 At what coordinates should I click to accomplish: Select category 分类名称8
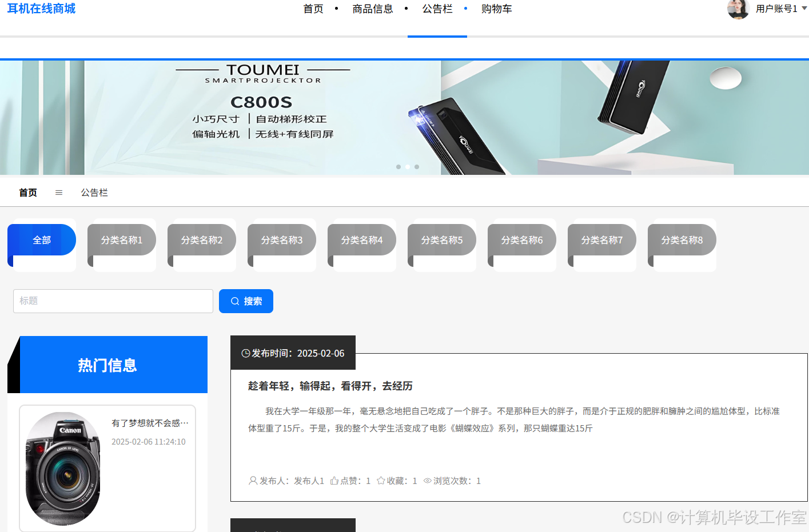(682, 240)
